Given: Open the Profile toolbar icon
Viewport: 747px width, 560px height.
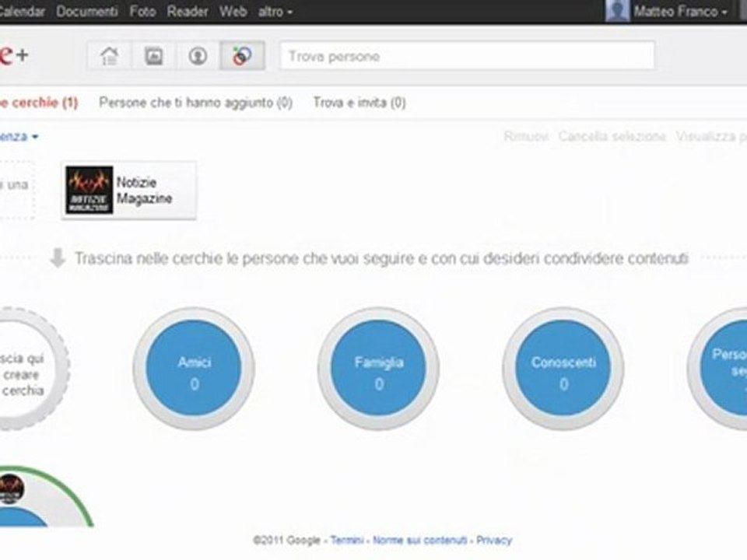Looking at the screenshot, I should point(198,56).
